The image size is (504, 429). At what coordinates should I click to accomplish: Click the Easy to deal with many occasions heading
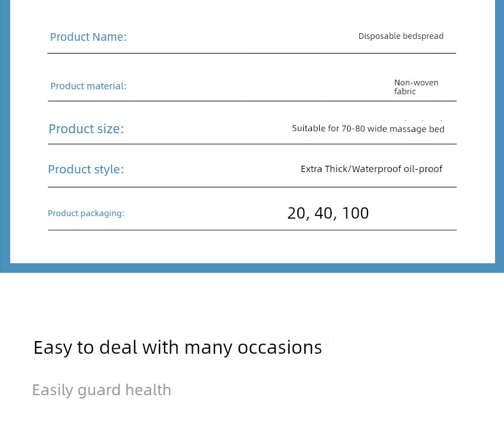(177, 348)
